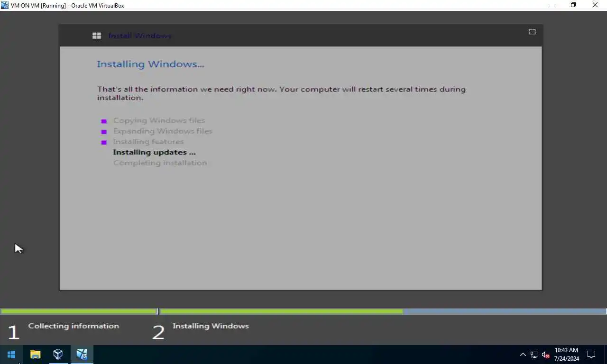
Task: Open the clock showing 10:43 AM
Action: [x=566, y=350]
